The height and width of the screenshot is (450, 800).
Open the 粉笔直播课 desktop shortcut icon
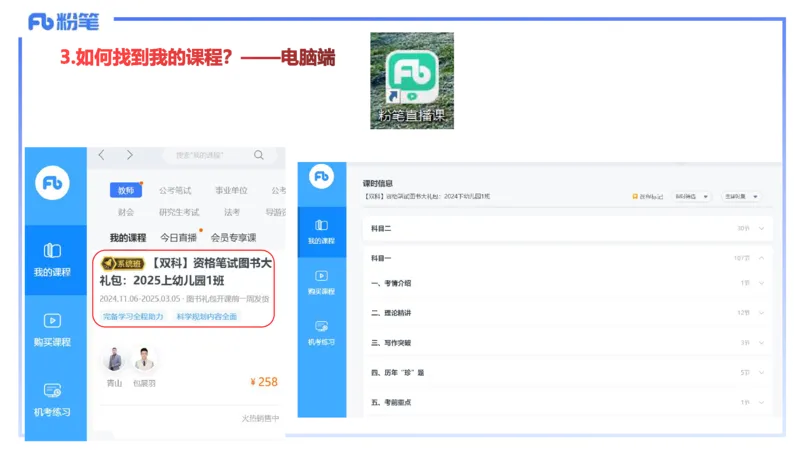pos(412,81)
